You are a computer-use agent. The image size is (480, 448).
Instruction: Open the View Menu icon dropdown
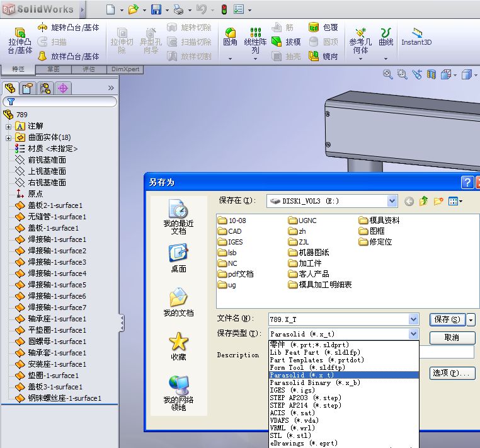pyautogui.click(x=455, y=201)
